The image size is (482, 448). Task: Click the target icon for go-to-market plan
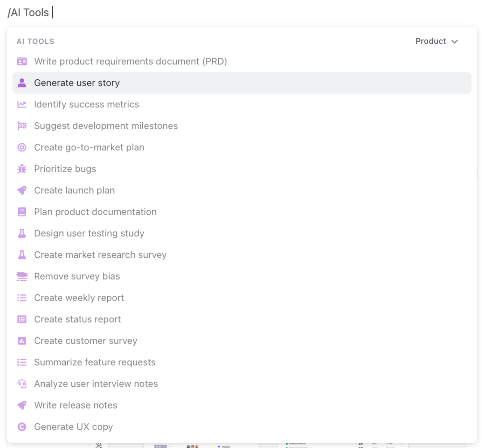[22, 147]
